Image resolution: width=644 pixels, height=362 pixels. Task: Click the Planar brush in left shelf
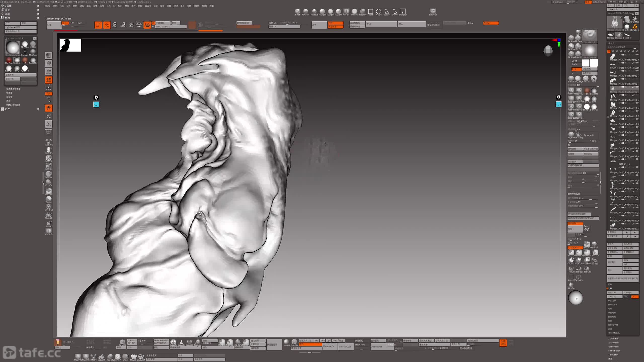[49, 199]
